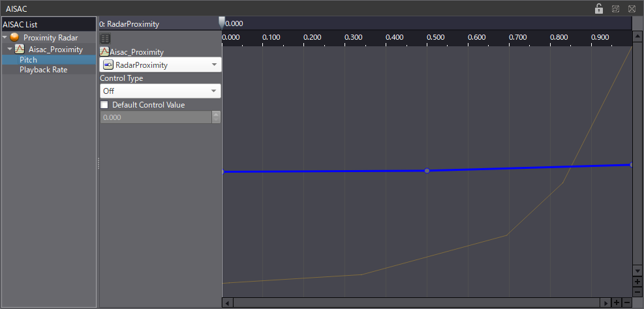Click the RadarProximity control icon in dropdown

pos(108,65)
